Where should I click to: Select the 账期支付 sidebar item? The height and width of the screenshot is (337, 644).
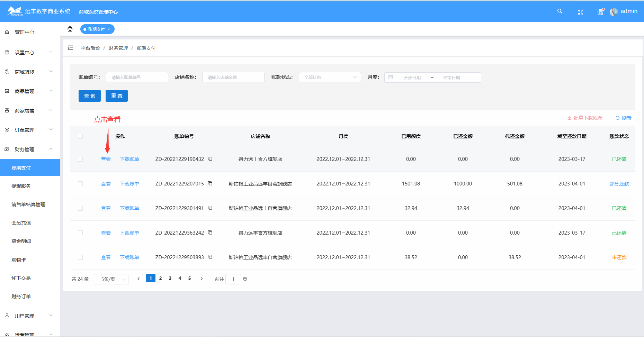point(30,167)
